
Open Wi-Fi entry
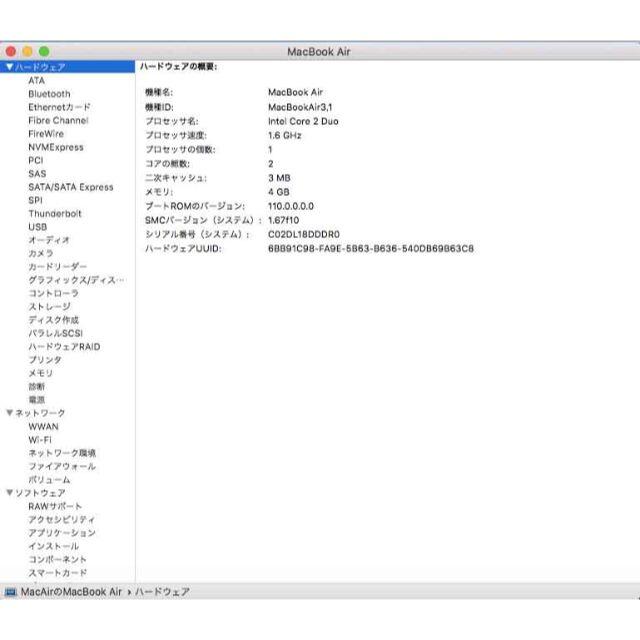click(40, 440)
